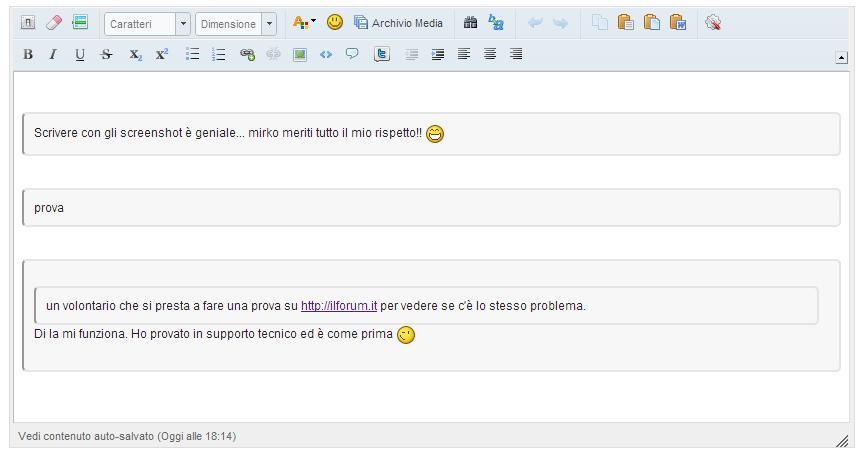Toggle subscript formatting

tap(135, 54)
